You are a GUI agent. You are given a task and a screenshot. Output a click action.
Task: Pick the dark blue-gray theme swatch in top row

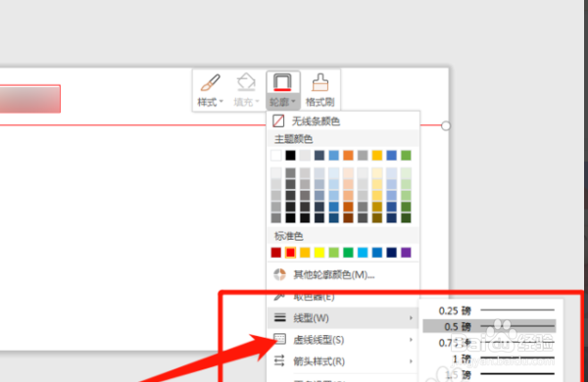319,155
